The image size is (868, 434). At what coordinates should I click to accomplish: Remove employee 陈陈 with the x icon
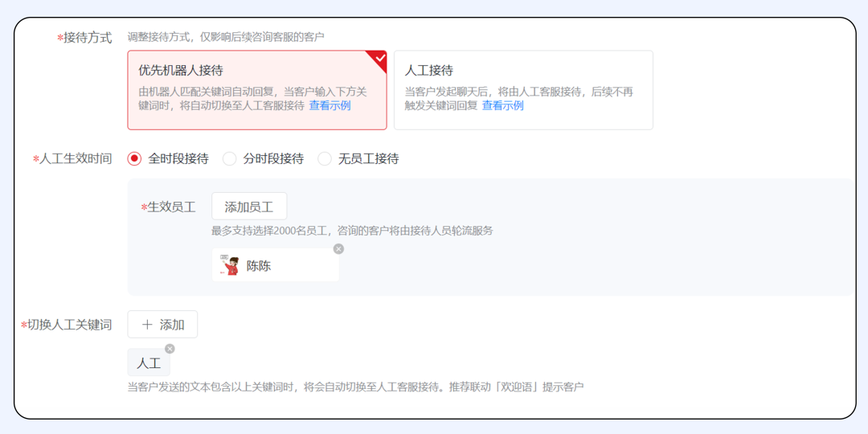tap(338, 249)
